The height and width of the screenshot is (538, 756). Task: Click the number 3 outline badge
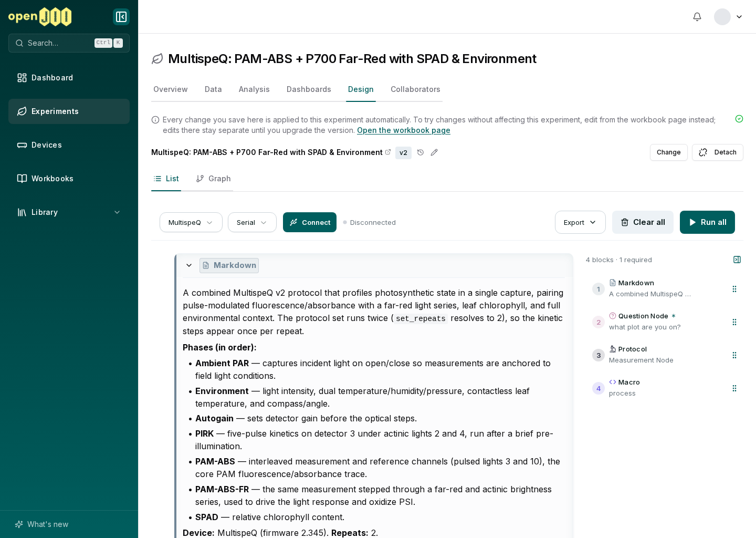pos(598,355)
